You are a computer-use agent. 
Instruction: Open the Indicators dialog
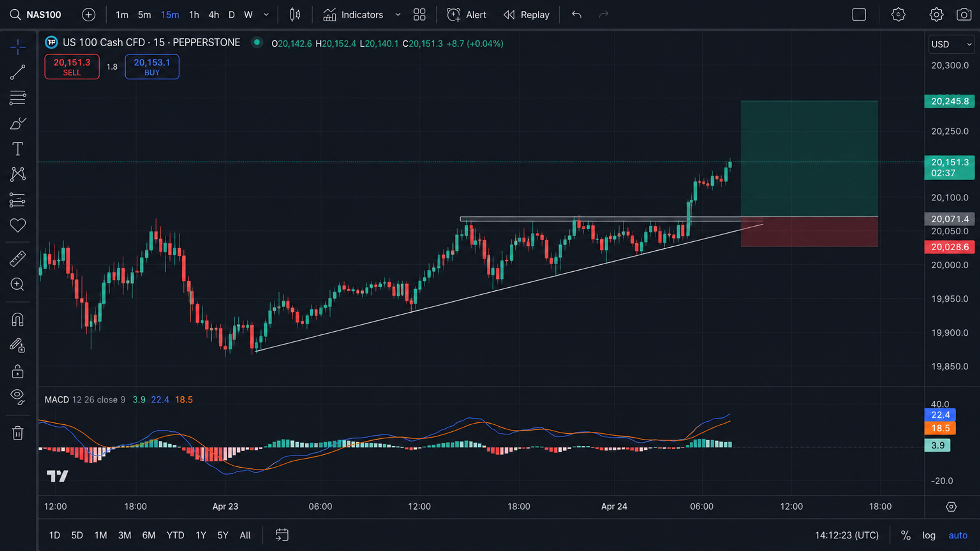point(353,15)
